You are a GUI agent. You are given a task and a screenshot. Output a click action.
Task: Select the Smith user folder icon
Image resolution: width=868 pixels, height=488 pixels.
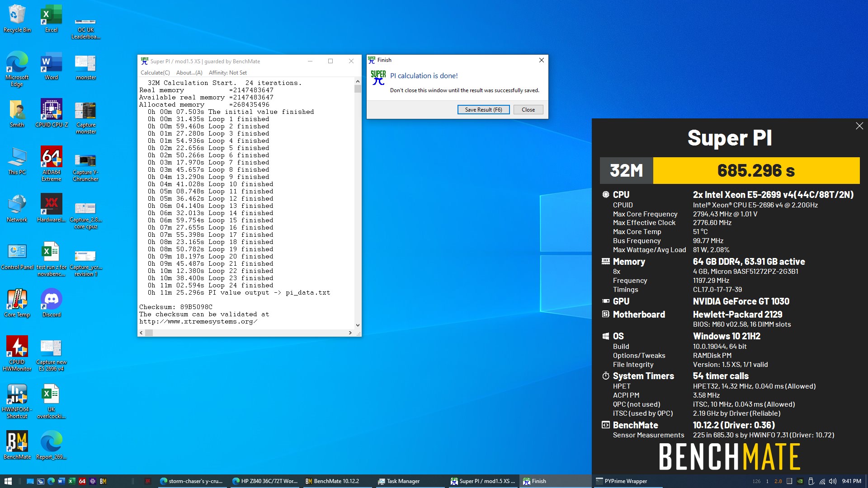17,113
